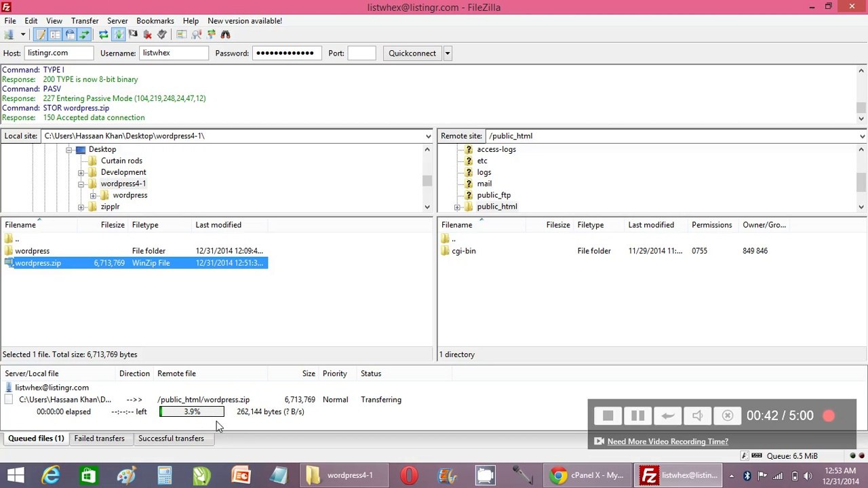Screen dimensions: 868x488
Task: Open directory listing filters dialog
Action: pyautogui.click(x=182, y=35)
